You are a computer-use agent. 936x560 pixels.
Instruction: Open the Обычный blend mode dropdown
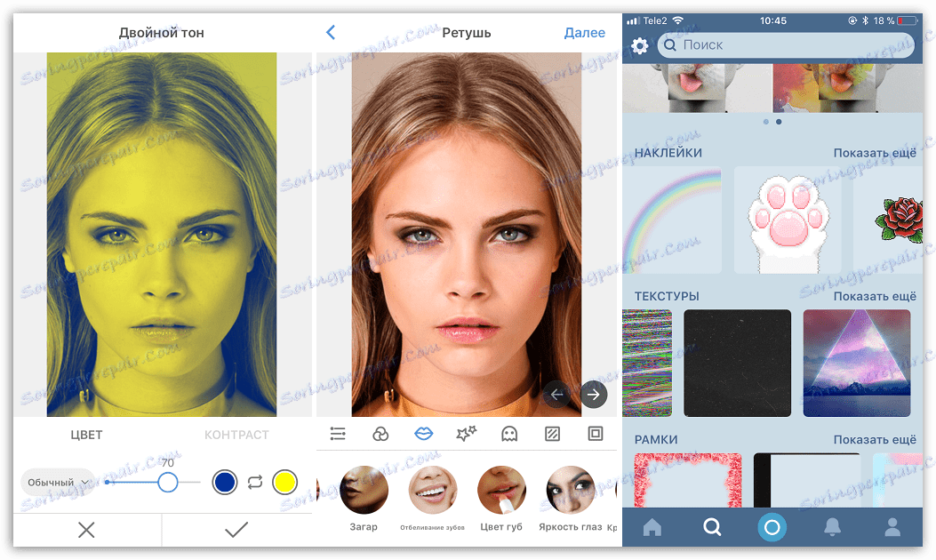57,483
